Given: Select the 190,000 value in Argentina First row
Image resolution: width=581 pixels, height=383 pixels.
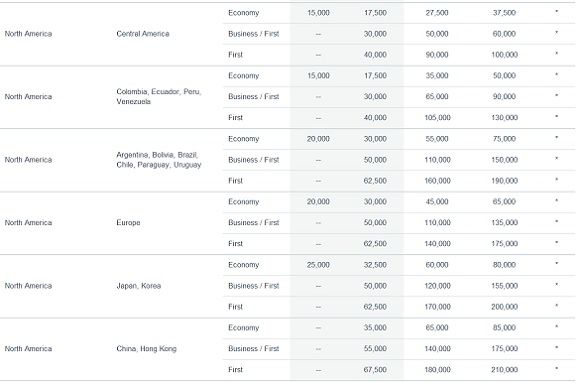Looking at the screenshot, I should [x=504, y=181].
